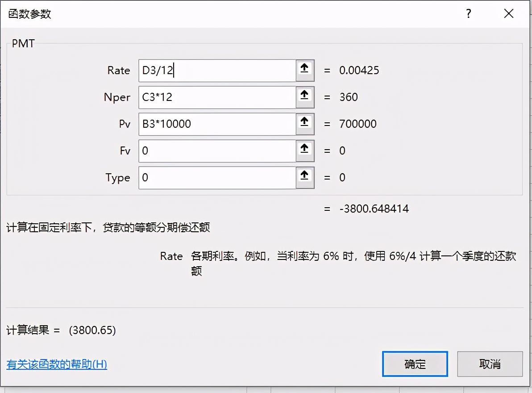Click the Type label
This screenshot has width=532, height=393.
(118, 178)
